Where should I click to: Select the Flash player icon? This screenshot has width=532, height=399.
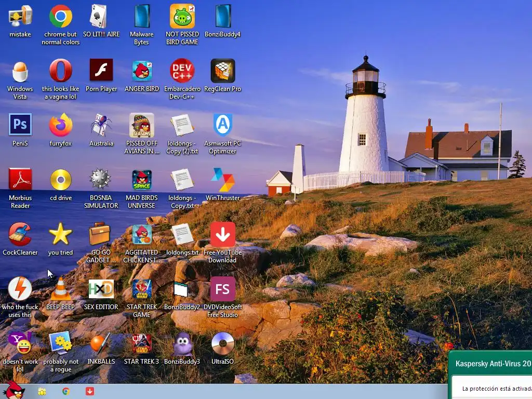point(101,70)
